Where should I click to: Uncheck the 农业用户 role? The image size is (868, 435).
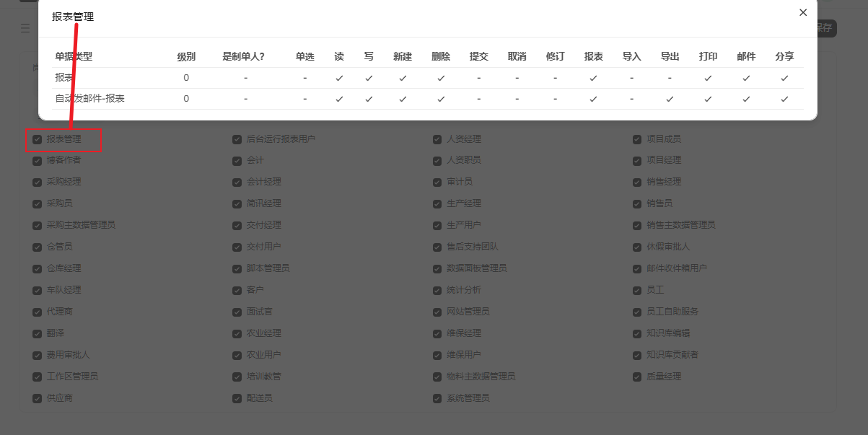237,355
